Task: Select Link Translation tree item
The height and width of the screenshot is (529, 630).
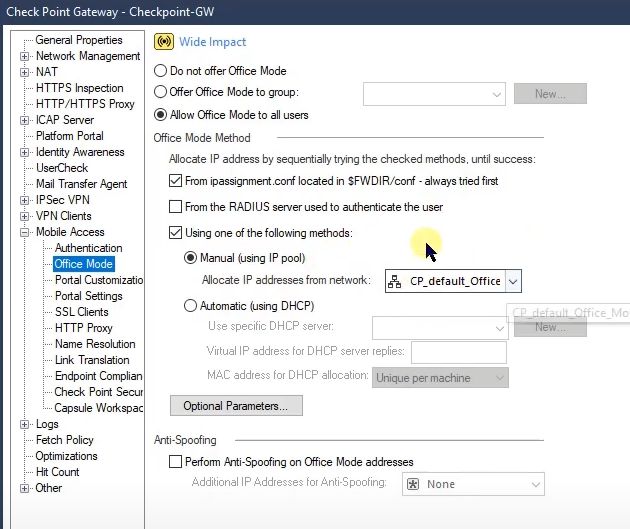Action: 92,360
